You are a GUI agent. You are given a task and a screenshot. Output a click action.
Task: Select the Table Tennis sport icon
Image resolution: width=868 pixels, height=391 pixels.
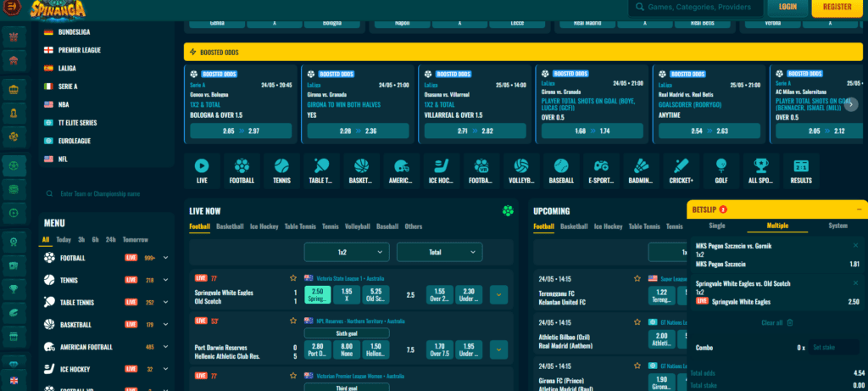[321, 170]
